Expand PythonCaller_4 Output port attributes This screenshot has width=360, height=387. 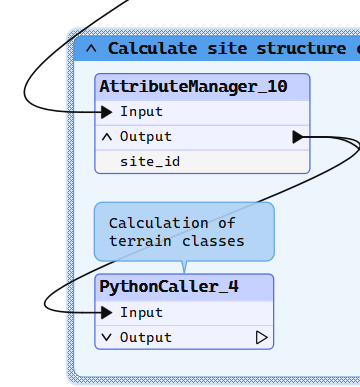pos(107,337)
